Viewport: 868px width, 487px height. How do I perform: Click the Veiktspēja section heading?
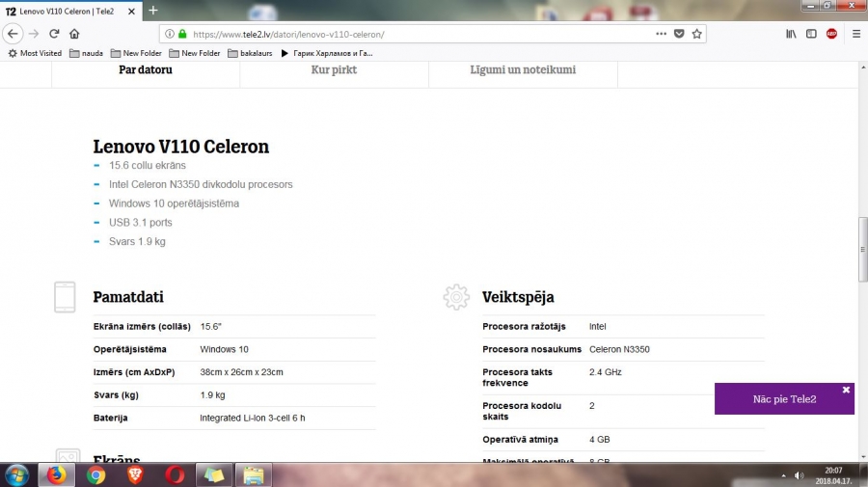pyautogui.click(x=518, y=297)
